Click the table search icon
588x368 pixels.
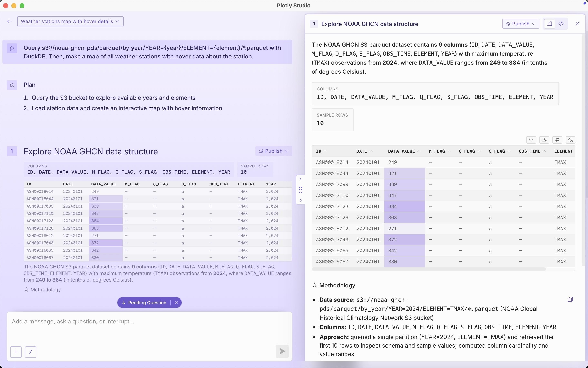point(531,140)
